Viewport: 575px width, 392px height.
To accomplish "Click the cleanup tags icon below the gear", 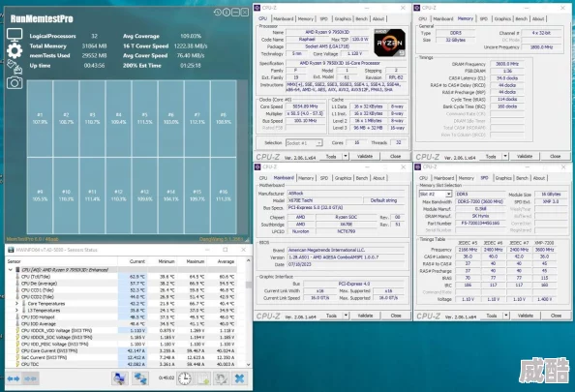I will click(x=15, y=67).
